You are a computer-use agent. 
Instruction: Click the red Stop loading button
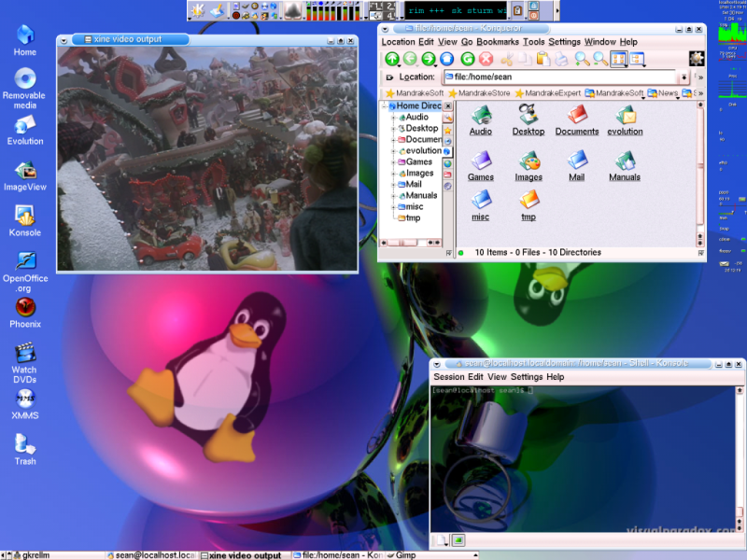(486, 59)
